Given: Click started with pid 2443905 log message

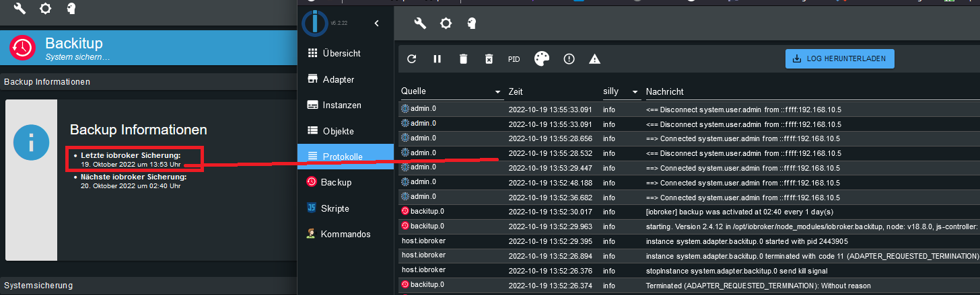Looking at the screenshot, I should (x=746, y=241).
